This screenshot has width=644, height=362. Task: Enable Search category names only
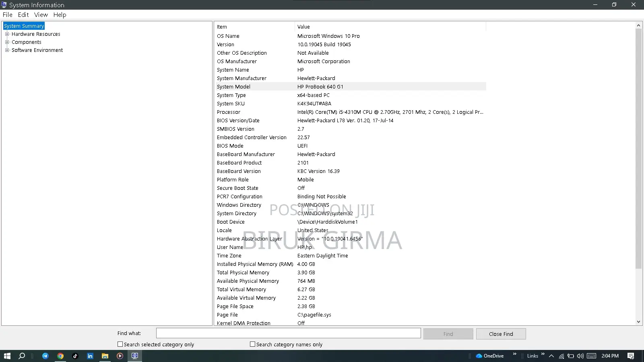pyautogui.click(x=252, y=344)
